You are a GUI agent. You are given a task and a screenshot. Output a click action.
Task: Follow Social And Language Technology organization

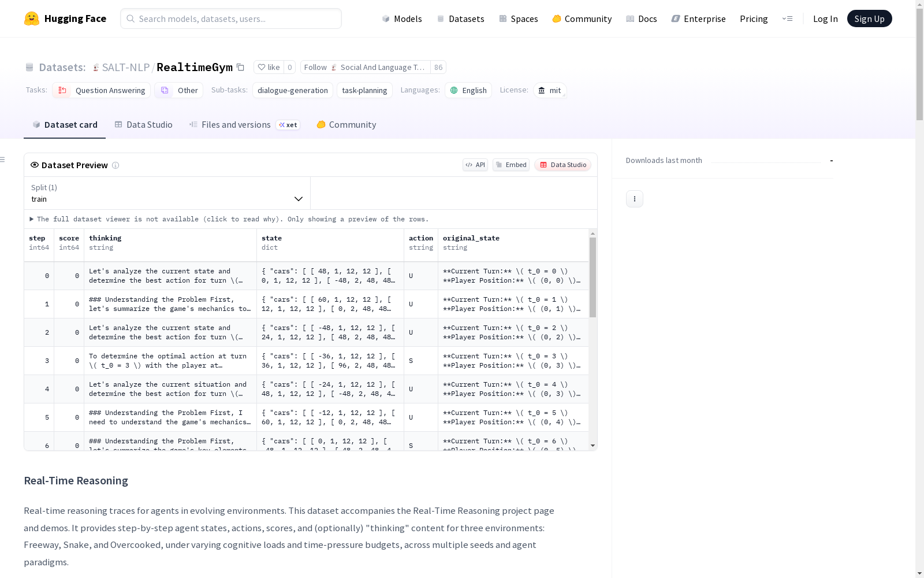tap(366, 67)
